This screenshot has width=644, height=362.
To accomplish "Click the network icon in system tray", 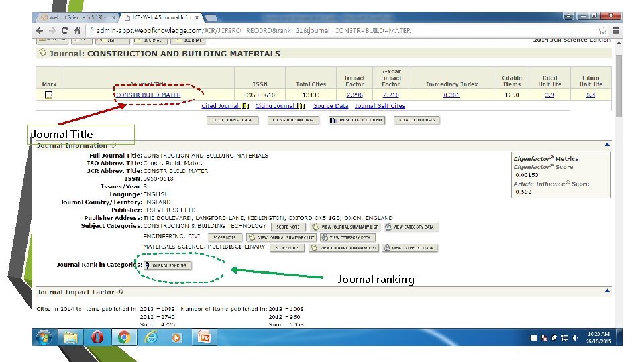I will coord(564,338).
